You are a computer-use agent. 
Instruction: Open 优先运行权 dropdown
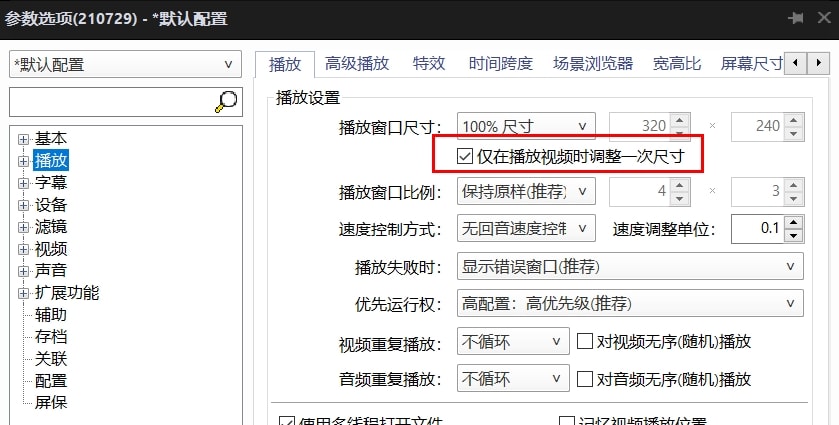pos(630,303)
